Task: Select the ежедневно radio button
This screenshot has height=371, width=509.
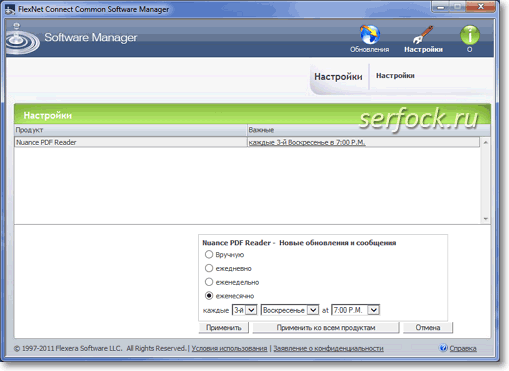Action: coord(209,268)
